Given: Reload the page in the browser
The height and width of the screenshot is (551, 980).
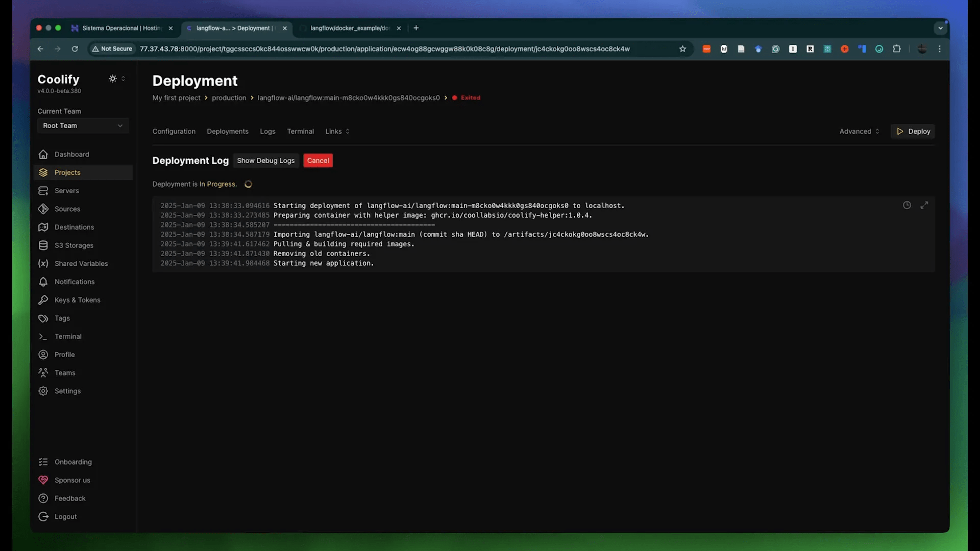Looking at the screenshot, I should [75, 49].
